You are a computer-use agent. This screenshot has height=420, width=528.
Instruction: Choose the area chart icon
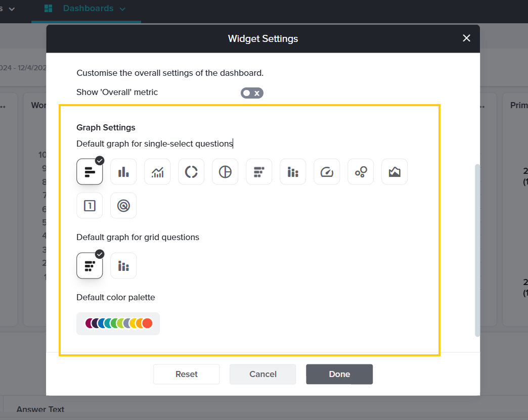click(394, 172)
